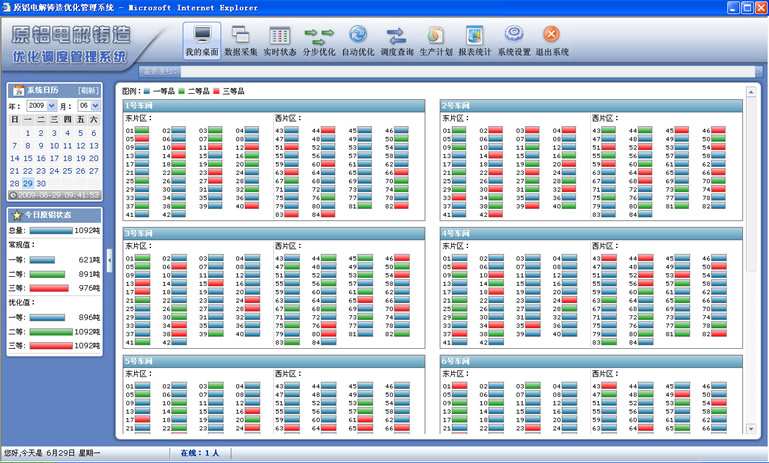Open 系统设置 settings

coord(514,40)
